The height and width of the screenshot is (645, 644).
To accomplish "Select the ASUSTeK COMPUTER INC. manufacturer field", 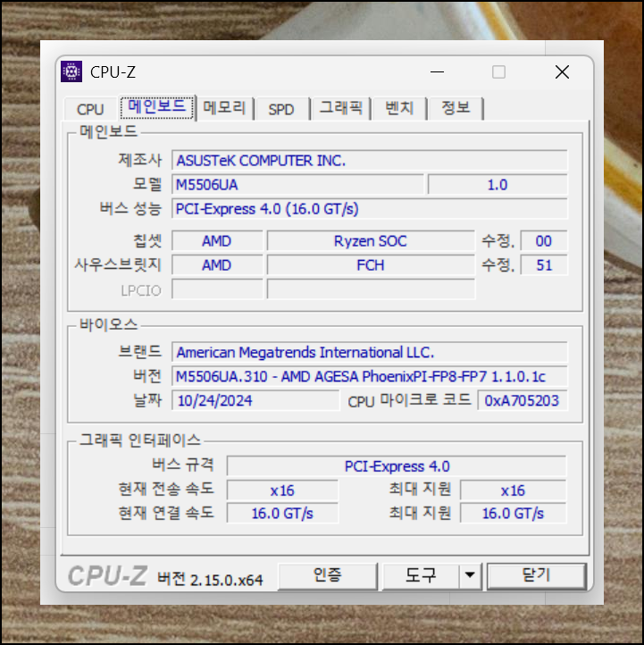I will click(369, 161).
